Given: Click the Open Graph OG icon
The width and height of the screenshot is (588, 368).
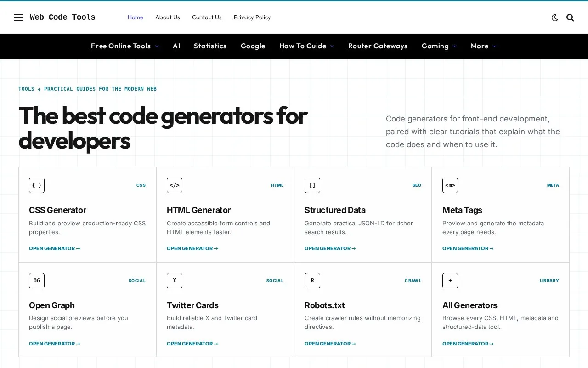Looking at the screenshot, I should (37, 281).
